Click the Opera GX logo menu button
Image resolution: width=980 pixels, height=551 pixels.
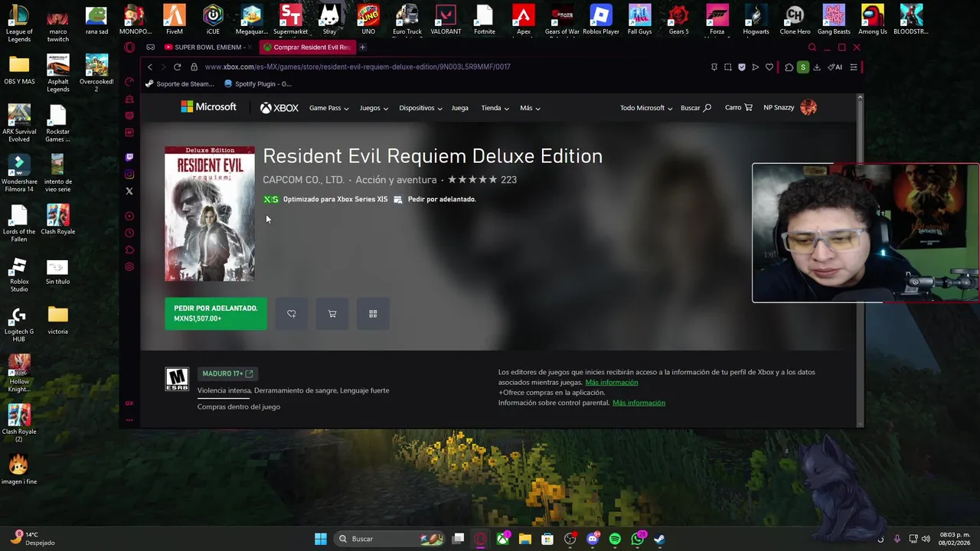[129, 47]
